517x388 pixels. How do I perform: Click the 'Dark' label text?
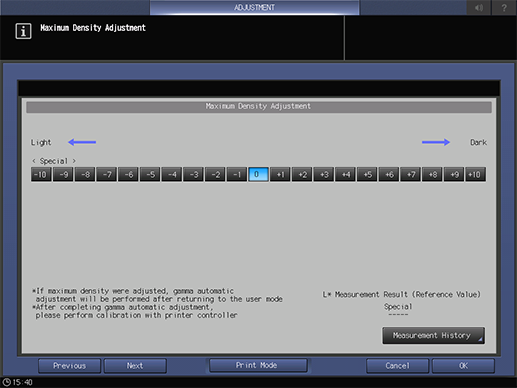[x=478, y=142]
